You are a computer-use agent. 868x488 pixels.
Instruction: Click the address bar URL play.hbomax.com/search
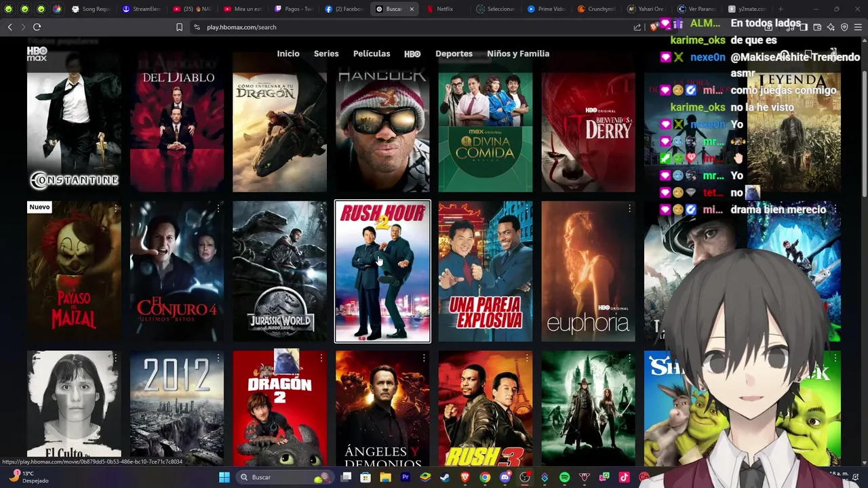point(241,27)
